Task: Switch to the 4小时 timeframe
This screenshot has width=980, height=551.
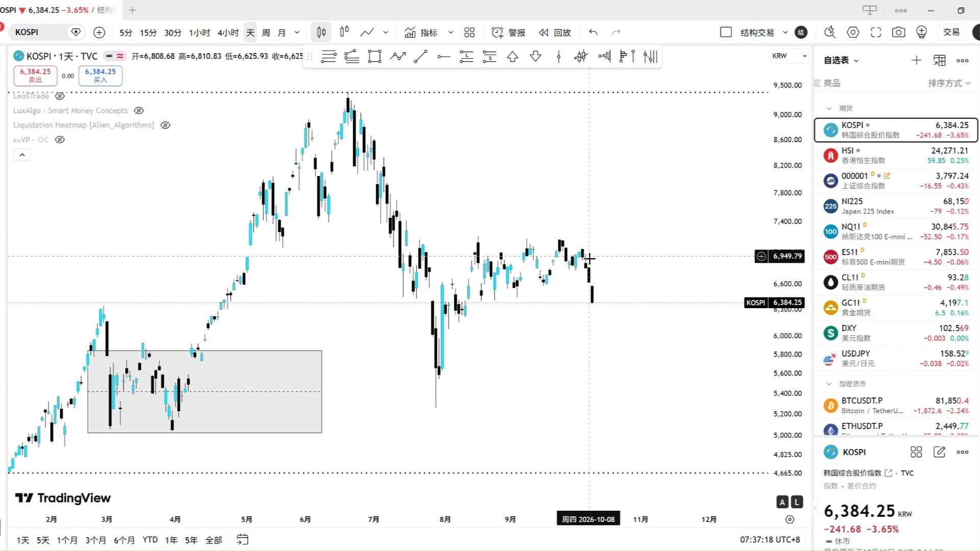Action: tap(228, 33)
